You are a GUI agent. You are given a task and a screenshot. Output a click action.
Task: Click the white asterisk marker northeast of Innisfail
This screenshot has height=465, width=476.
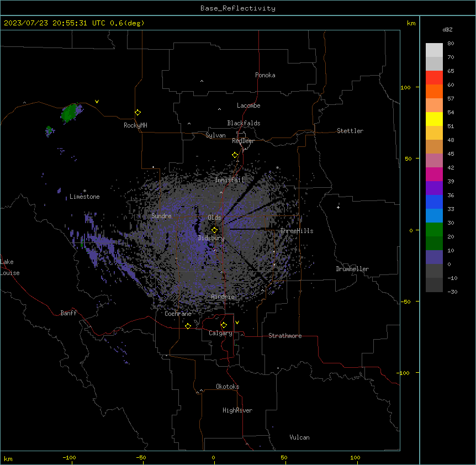[277, 167]
